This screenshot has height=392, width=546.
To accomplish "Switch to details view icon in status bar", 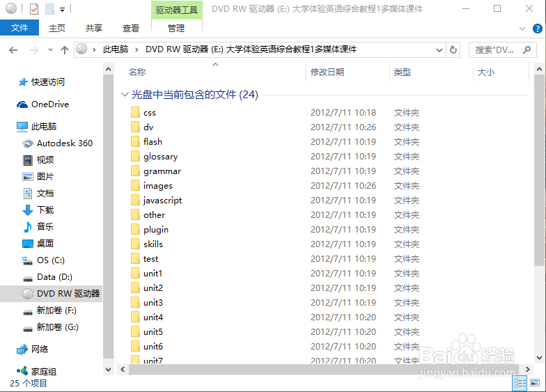I will pyautogui.click(x=520, y=383).
